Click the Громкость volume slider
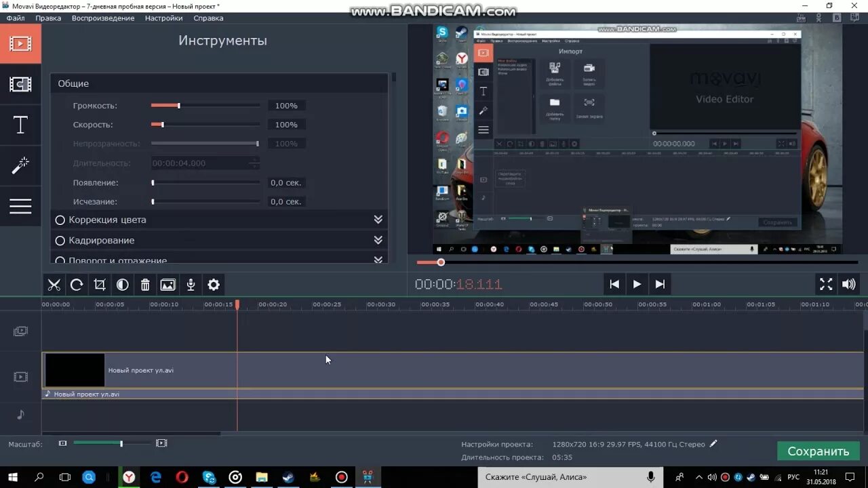 (x=205, y=106)
